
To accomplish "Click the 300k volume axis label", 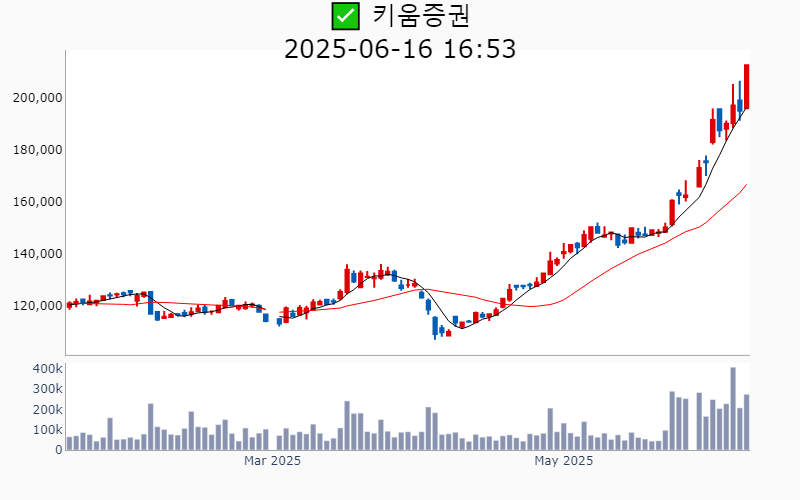I will point(47,389).
